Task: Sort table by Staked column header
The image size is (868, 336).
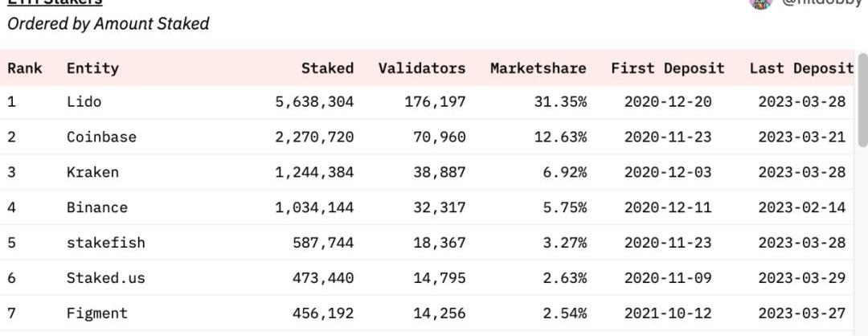Action: (327, 68)
